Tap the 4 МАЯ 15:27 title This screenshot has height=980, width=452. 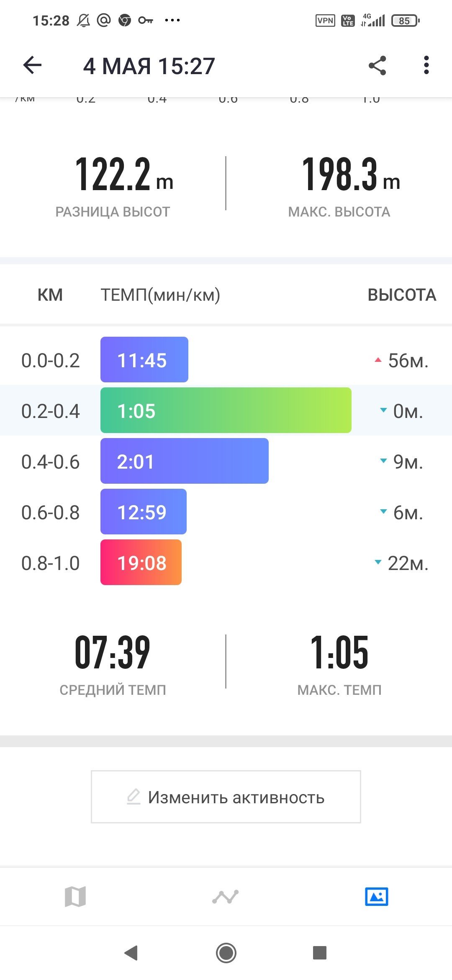pyautogui.click(x=149, y=66)
